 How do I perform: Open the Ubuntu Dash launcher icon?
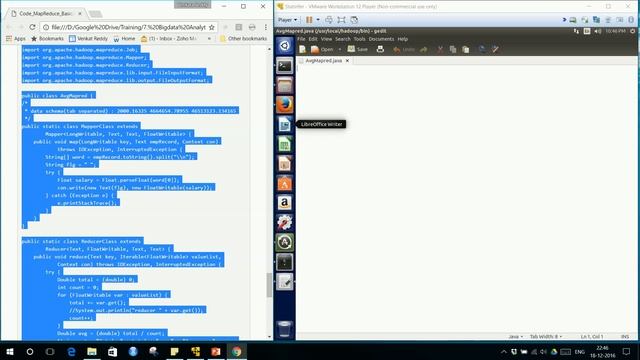pyautogui.click(x=284, y=45)
